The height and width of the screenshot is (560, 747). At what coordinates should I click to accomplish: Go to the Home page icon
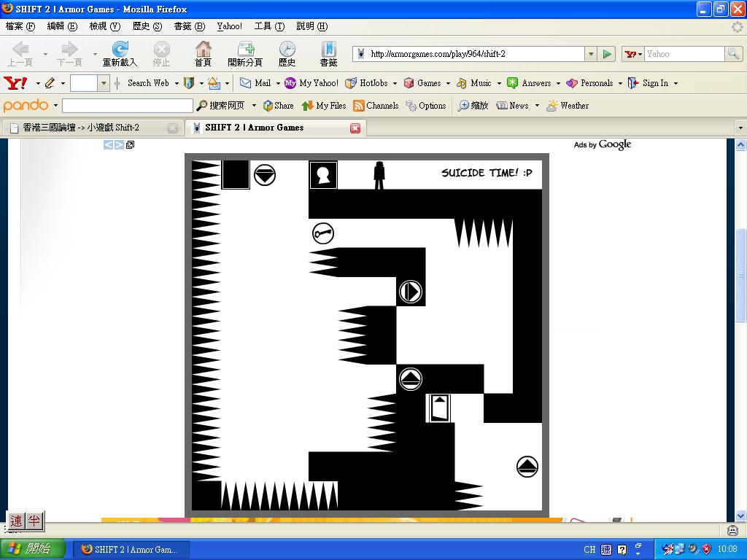point(203,53)
